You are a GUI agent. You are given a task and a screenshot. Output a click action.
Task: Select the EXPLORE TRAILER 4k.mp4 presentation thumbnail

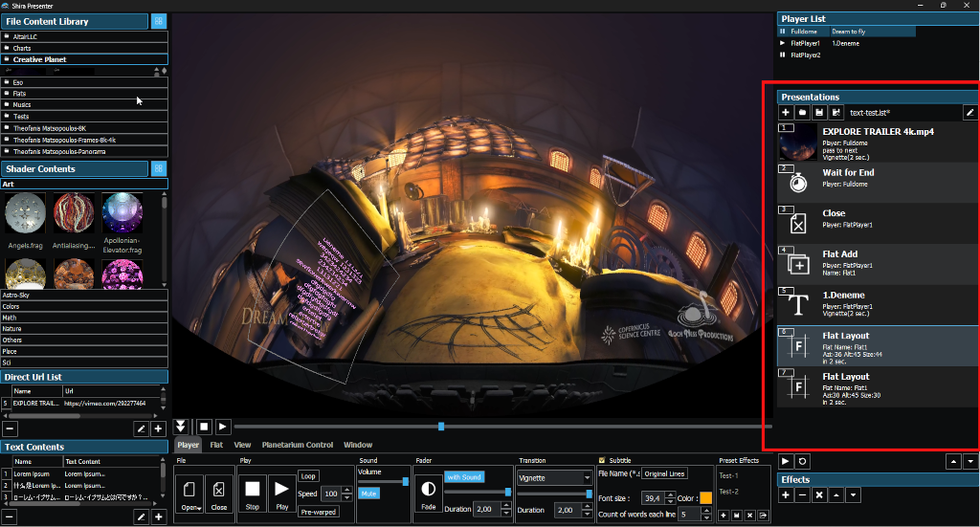[x=797, y=142]
